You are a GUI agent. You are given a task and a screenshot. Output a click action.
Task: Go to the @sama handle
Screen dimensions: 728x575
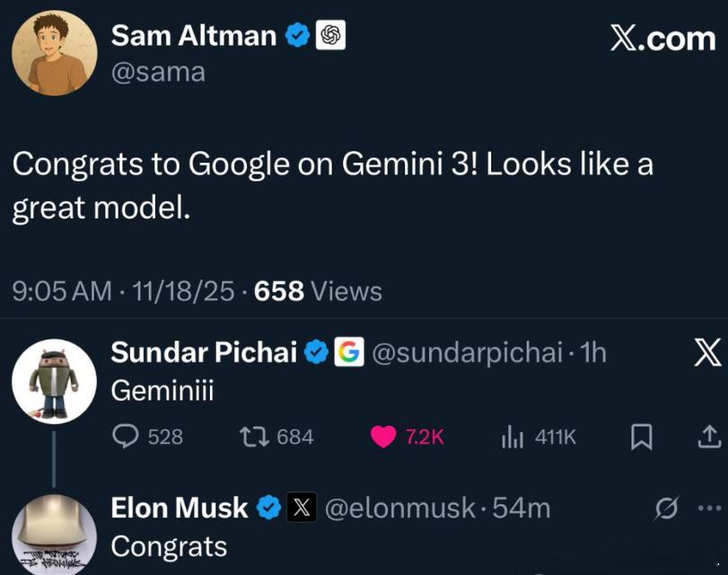[158, 71]
